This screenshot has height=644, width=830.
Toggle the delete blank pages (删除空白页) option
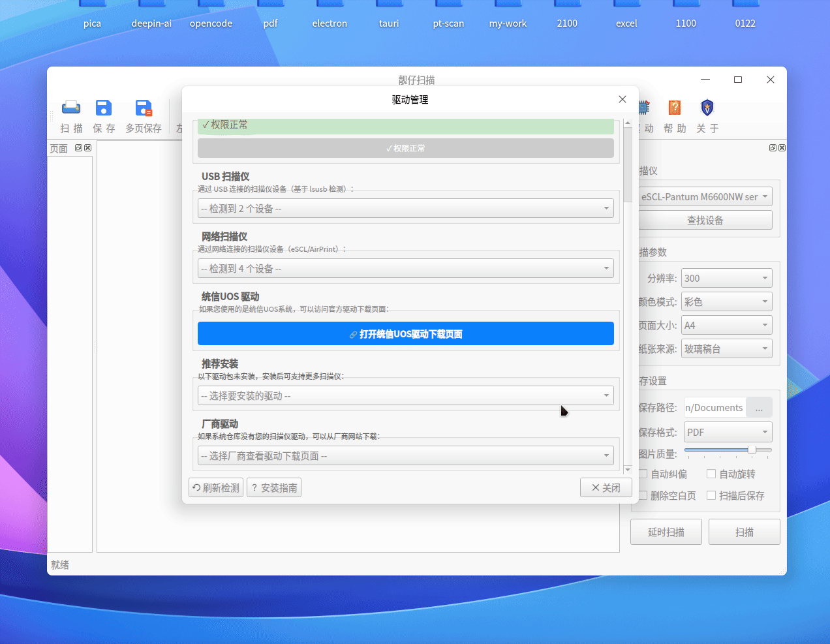643,496
